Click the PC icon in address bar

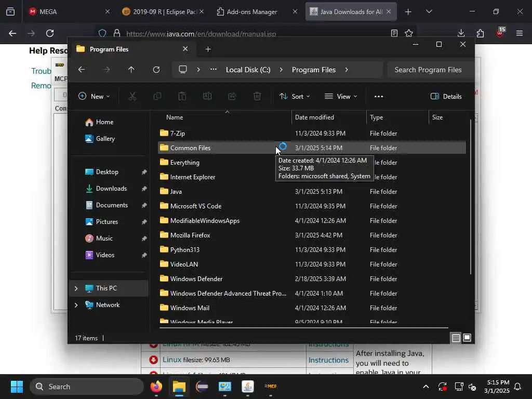183,70
